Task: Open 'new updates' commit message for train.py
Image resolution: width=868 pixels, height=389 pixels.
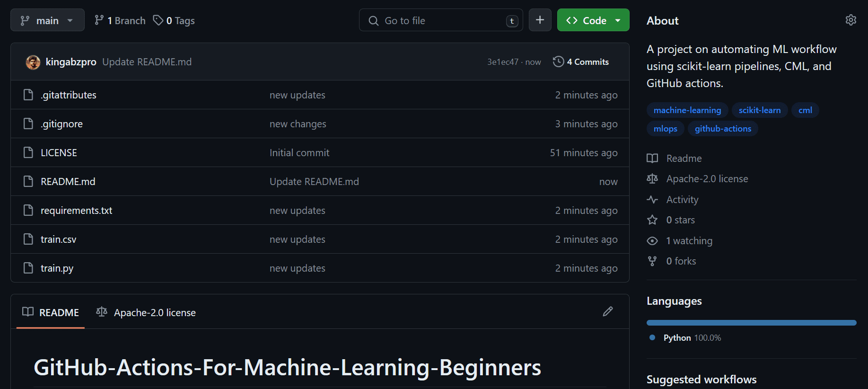Action: point(298,268)
